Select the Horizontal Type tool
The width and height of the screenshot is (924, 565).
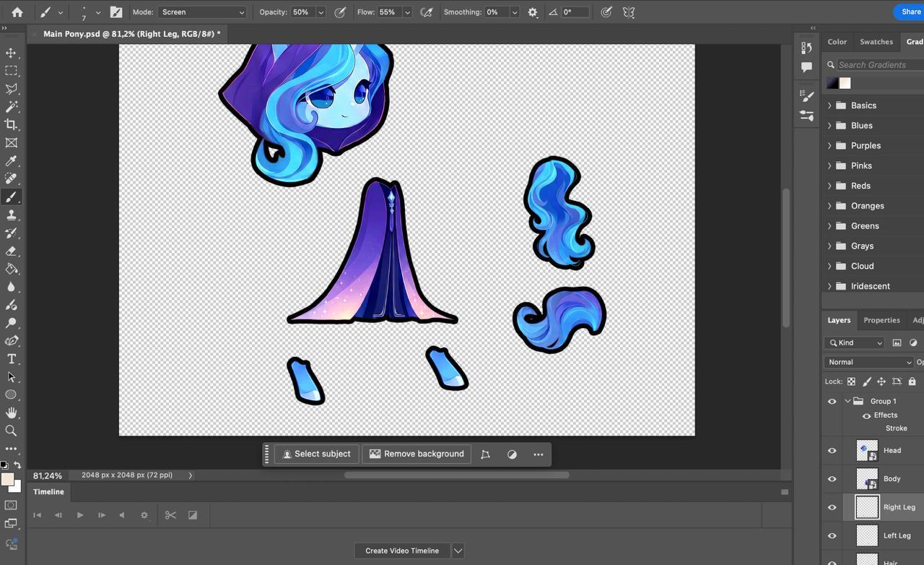[12, 359]
